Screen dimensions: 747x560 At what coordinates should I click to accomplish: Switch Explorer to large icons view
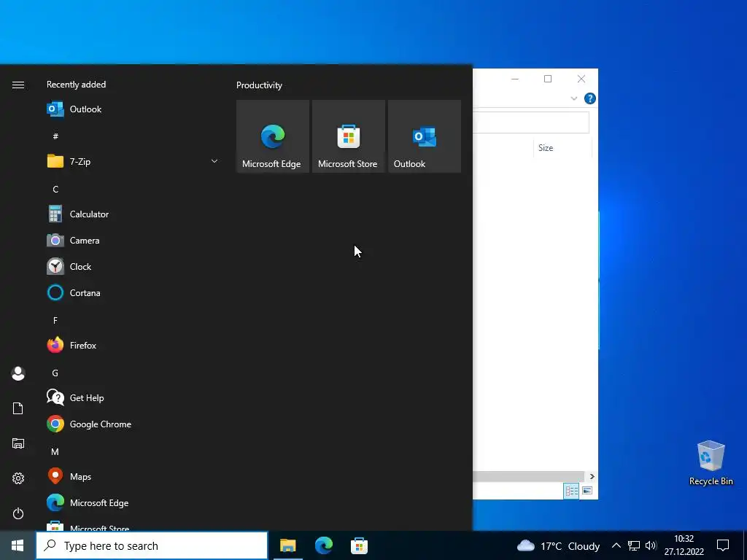click(587, 491)
